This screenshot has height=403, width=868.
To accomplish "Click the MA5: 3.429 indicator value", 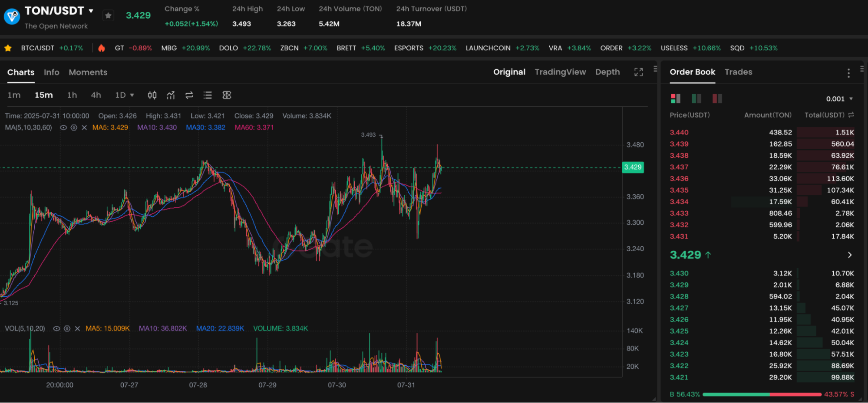I will point(110,128).
